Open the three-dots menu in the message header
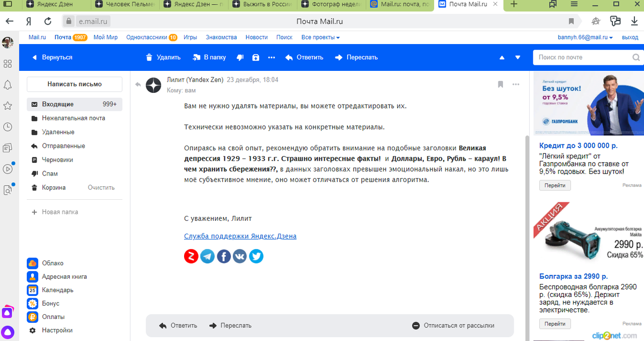The image size is (644, 341). pos(516,84)
